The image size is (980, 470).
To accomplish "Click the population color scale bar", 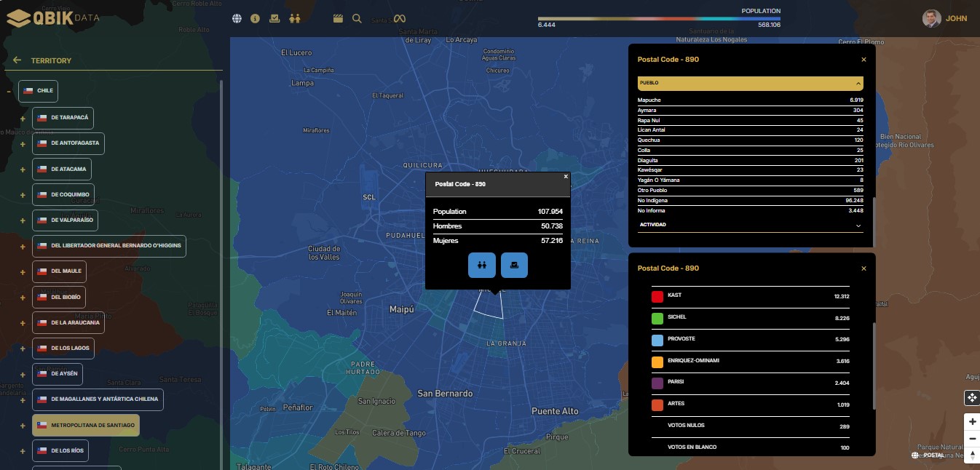I will (659, 19).
